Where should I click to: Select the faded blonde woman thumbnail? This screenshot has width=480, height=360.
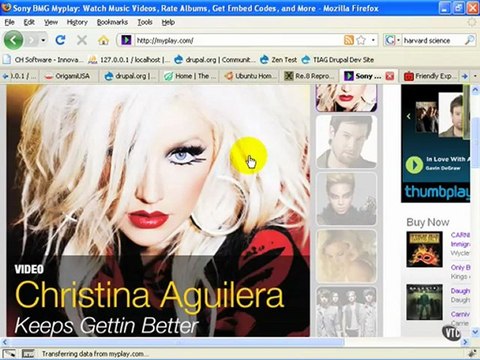(x=346, y=256)
